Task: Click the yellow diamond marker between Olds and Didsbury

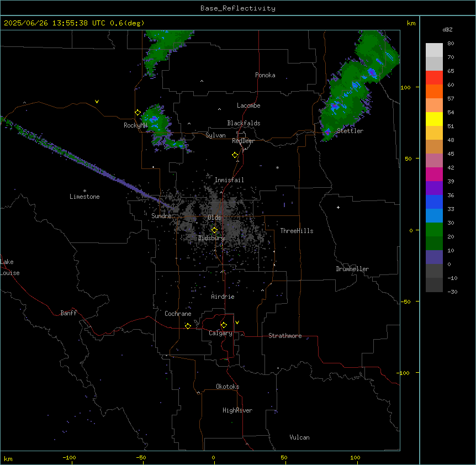Action: tap(214, 230)
